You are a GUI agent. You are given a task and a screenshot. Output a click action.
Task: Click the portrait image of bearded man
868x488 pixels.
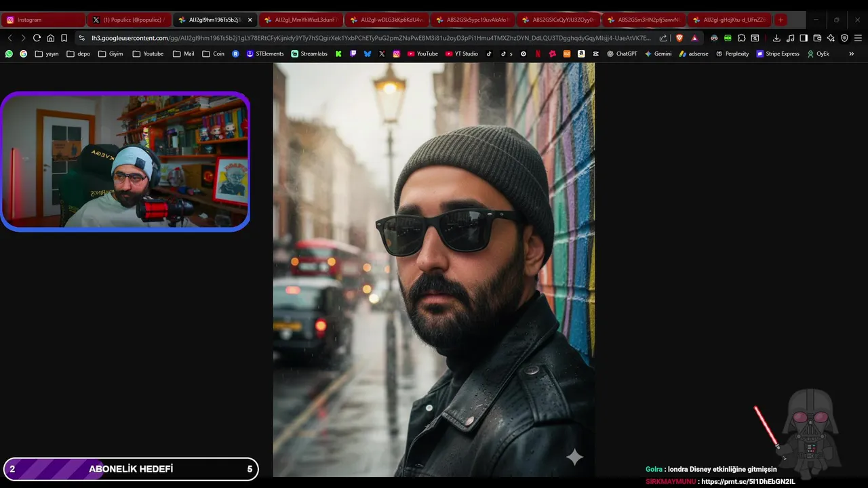pyautogui.click(x=434, y=270)
